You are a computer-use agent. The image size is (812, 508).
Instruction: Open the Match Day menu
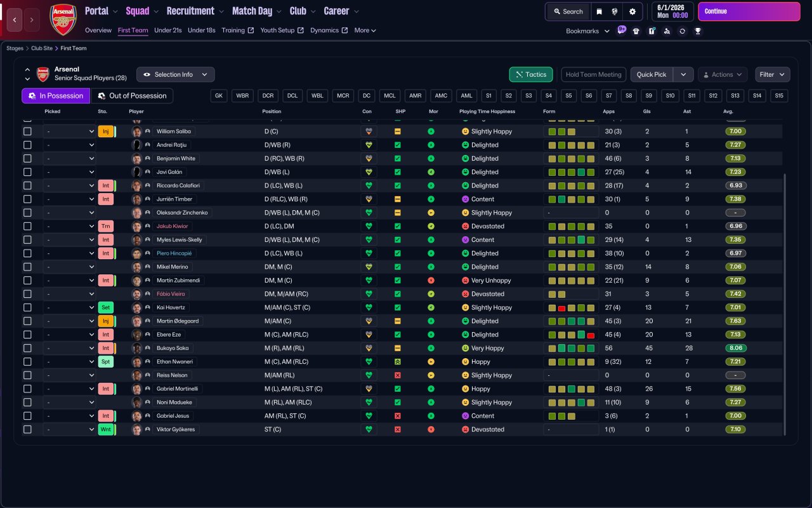click(x=256, y=11)
